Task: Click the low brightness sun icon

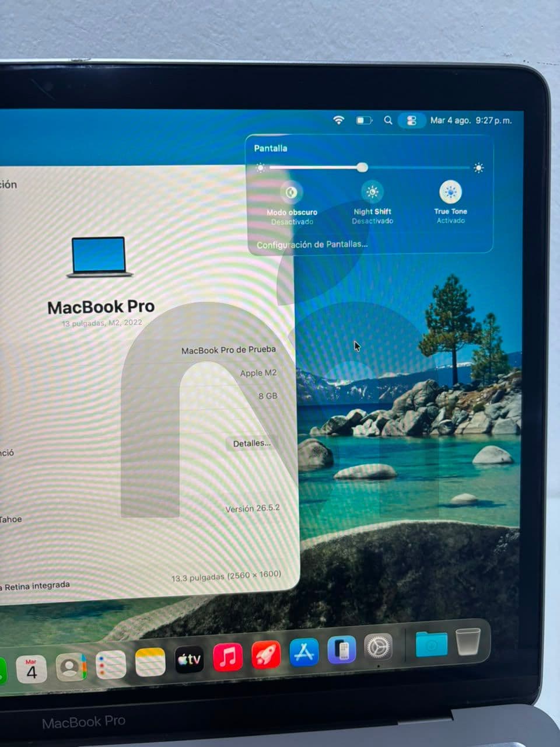Action: coord(260,168)
